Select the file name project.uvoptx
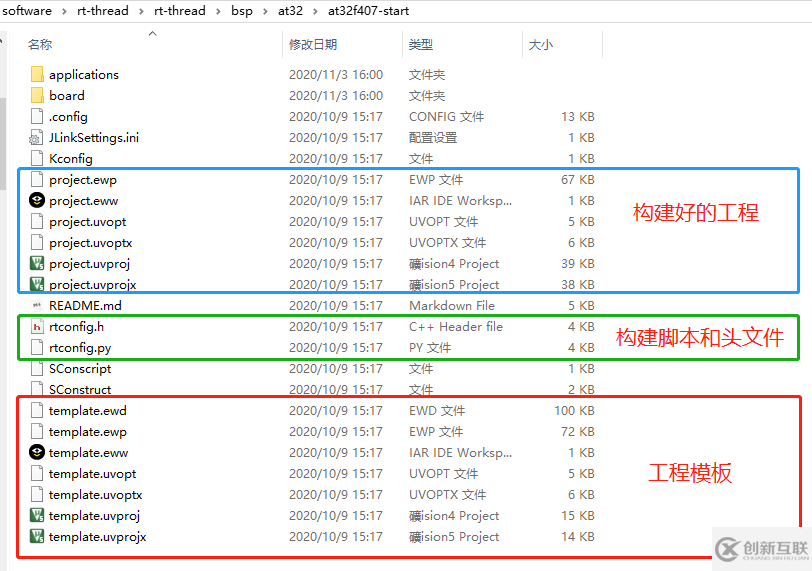This screenshot has width=812, height=571. (91, 243)
